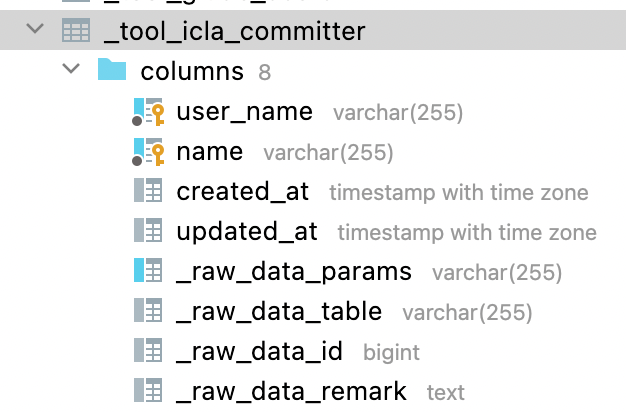This screenshot has width=626, height=412.
Task: Collapse the _tool_icla_committer table node
Action: pyautogui.click(x=37, y=30)
